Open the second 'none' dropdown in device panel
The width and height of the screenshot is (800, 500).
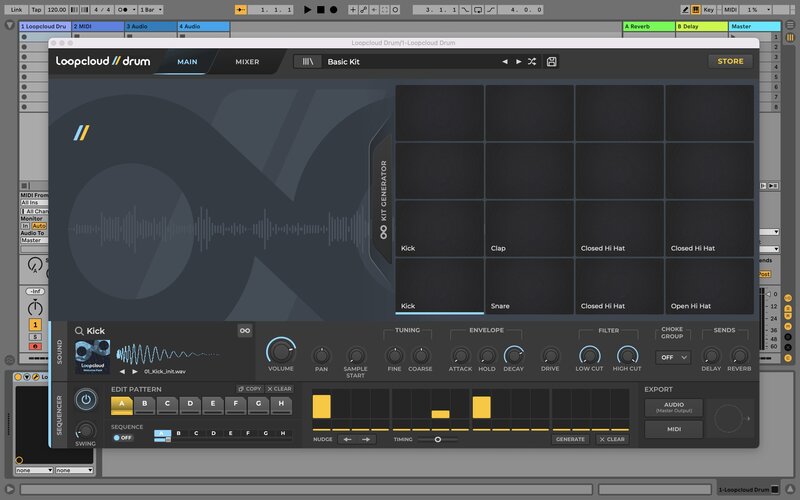(x=74, y=470)
